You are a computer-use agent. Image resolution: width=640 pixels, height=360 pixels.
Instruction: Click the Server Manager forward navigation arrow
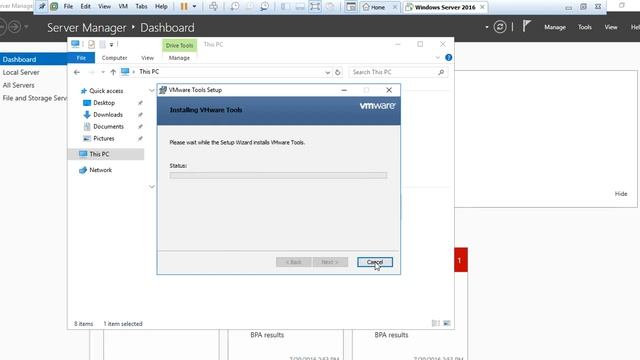coord(15,27)
